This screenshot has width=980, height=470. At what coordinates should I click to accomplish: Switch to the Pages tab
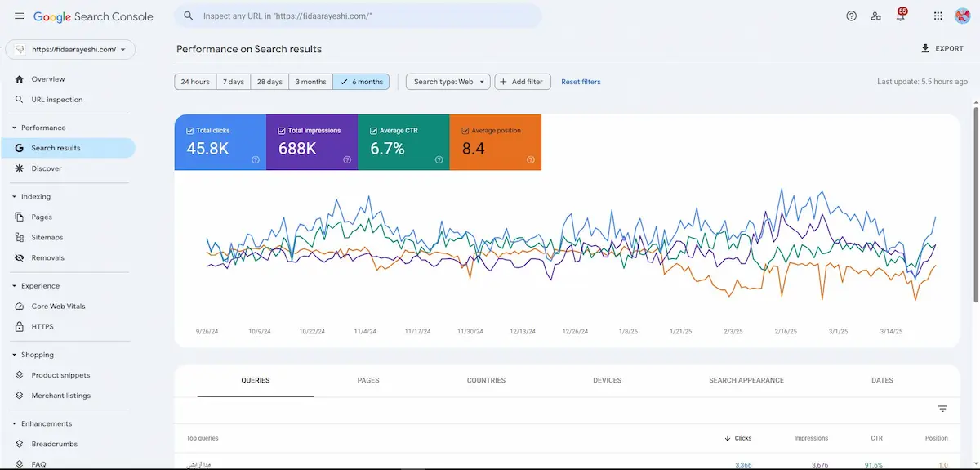point(367,380)
